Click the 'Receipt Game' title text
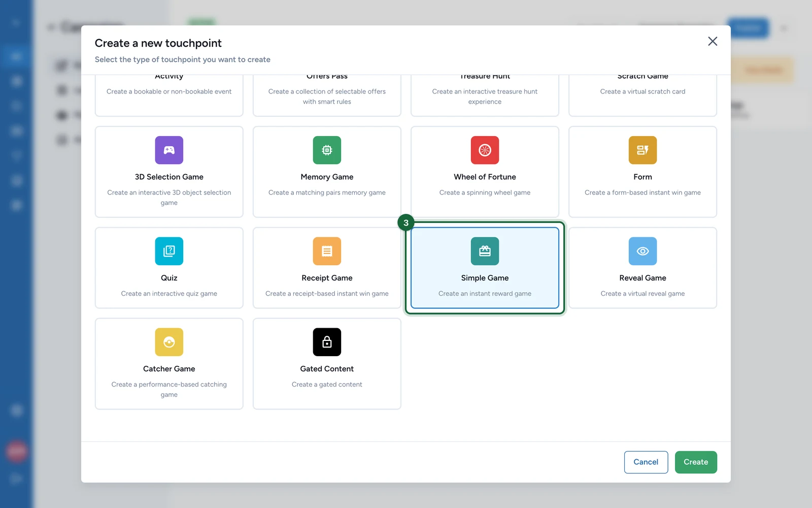812x508 pixels. click(x=327, y=278)
